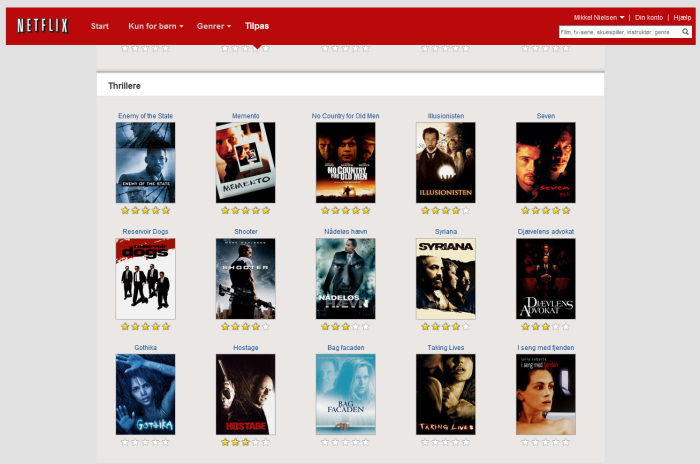Set Syriana rating to five stars
Viewport: 700px width, 464px height.
pos(466,326)
